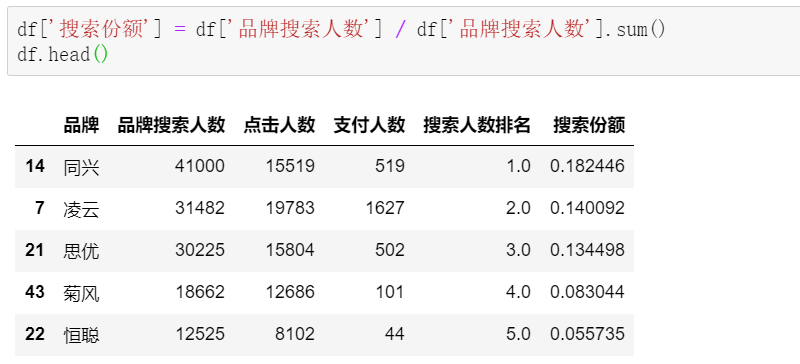This screenshot has height=364, width=800.
Task: Click brand name 同兴
Action: 81,167
